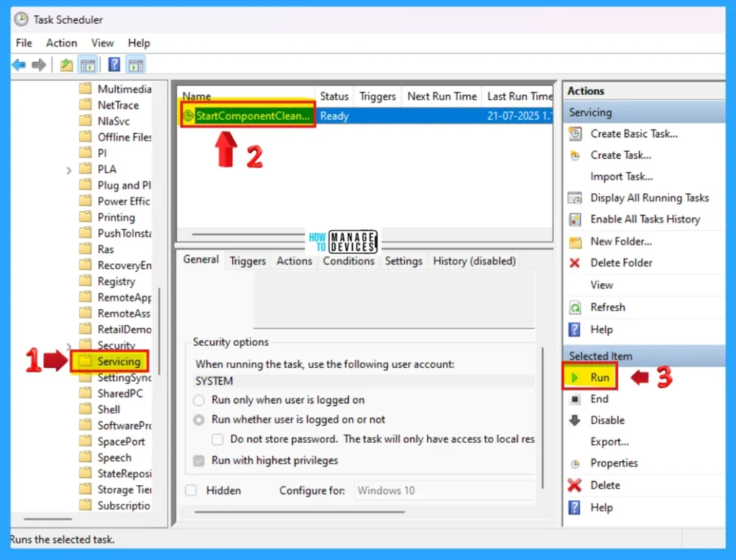Select the NetTrace folder in tree
This screenshot has height=560, width=736.
pos(119,105)
